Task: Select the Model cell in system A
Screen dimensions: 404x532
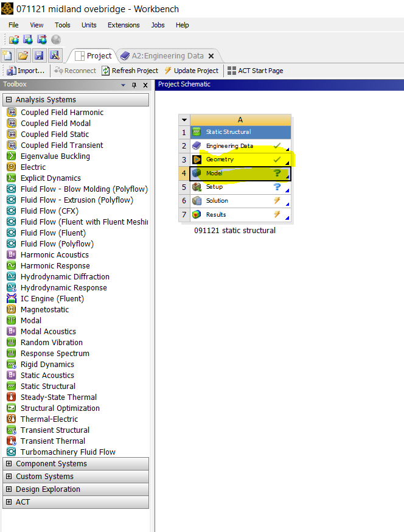Action: pos(240,173)
